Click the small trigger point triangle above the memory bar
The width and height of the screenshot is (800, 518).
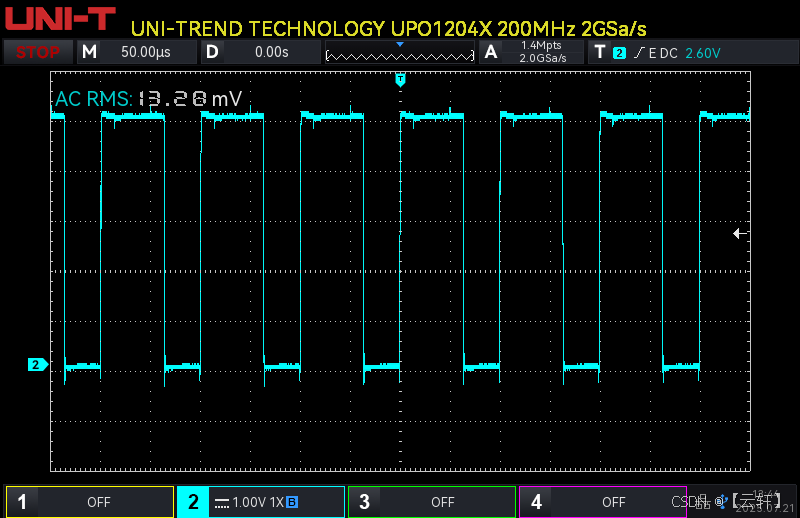tap(400, 45)
